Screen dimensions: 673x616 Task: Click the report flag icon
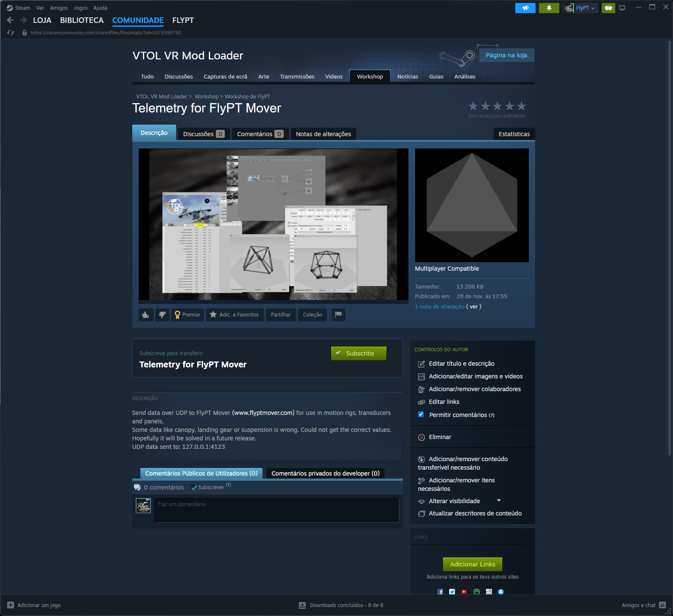tap(338, 315)
